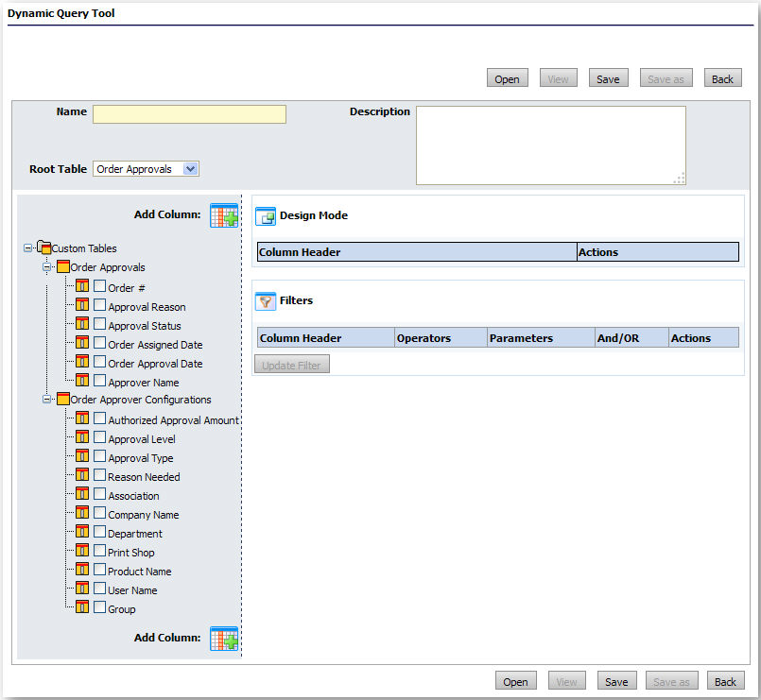
Task: Collapse the Custom Tables tree node
Action: click(27, 248)
